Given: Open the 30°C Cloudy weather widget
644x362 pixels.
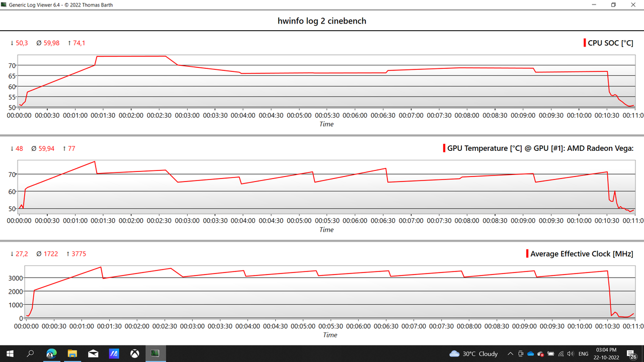Looking at the screenshot, I should pyautogui.click(x=473, y=353).
